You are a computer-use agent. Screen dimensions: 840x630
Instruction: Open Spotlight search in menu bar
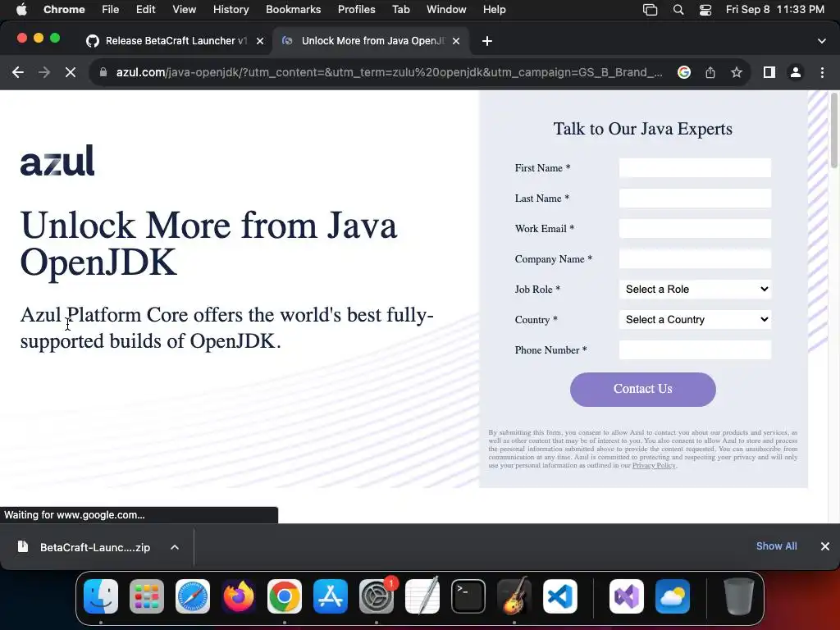coord(678,10)
